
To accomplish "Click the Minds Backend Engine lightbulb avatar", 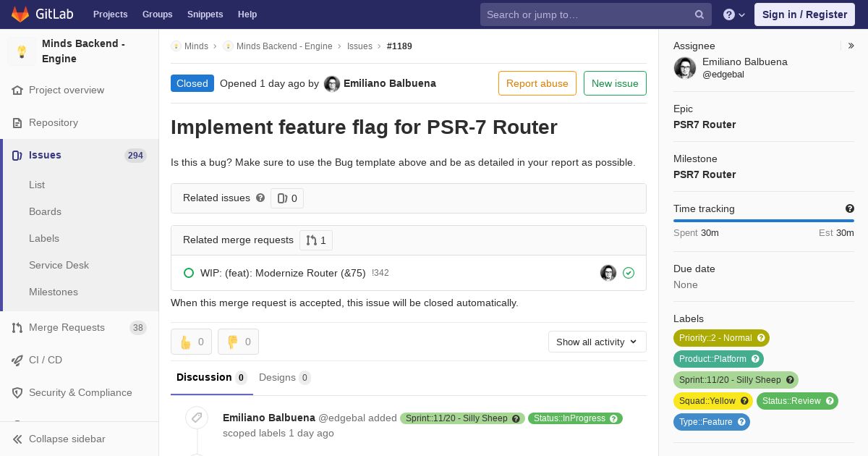I will [22, 51].
